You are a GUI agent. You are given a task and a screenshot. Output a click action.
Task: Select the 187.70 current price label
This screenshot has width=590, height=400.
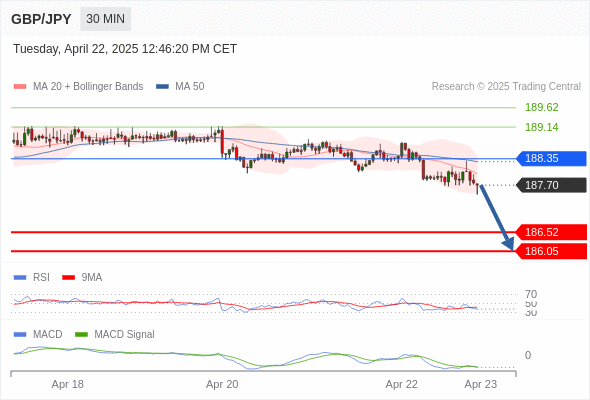click(551, 185)
